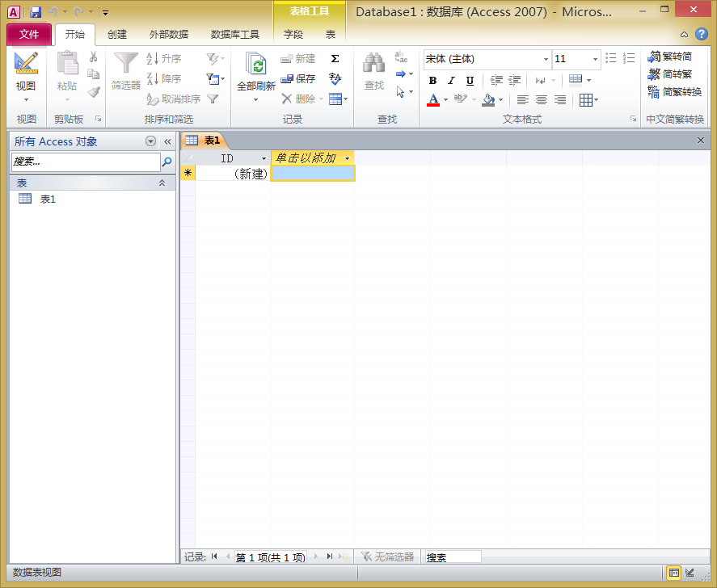The width and height of the screenshot is (717, 588).
Task: Sort ascending with 升序
Action: click(x=164, y=58)
